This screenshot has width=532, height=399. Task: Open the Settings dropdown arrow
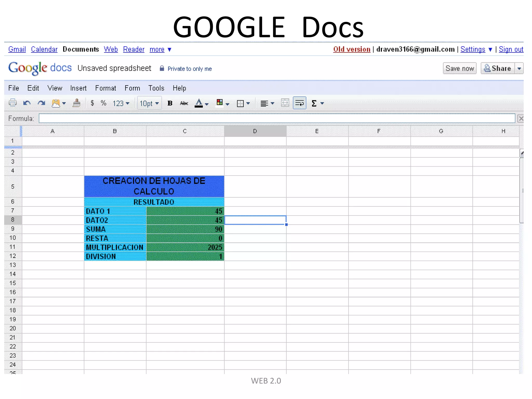(490, 49)
